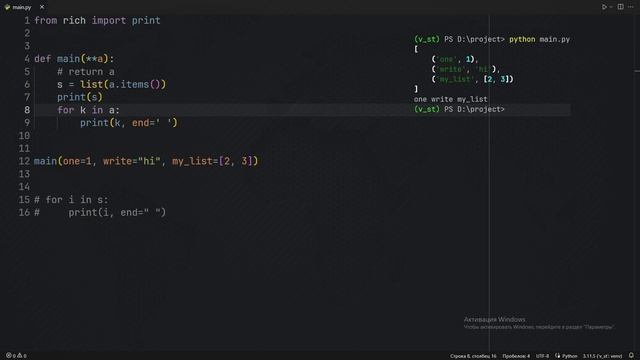The width and height of the screenshot is (640, 360).
Task: Click the ('one', 1) terminal output
Action: tap(454, 59)
